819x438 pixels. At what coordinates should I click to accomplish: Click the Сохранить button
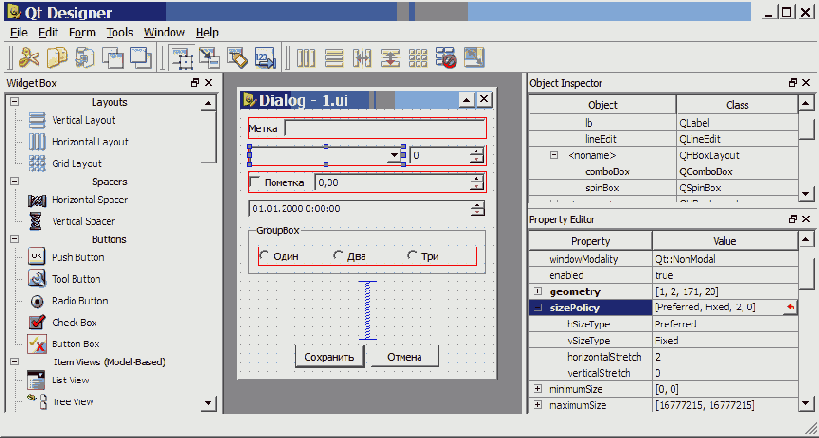click(330, 357)
